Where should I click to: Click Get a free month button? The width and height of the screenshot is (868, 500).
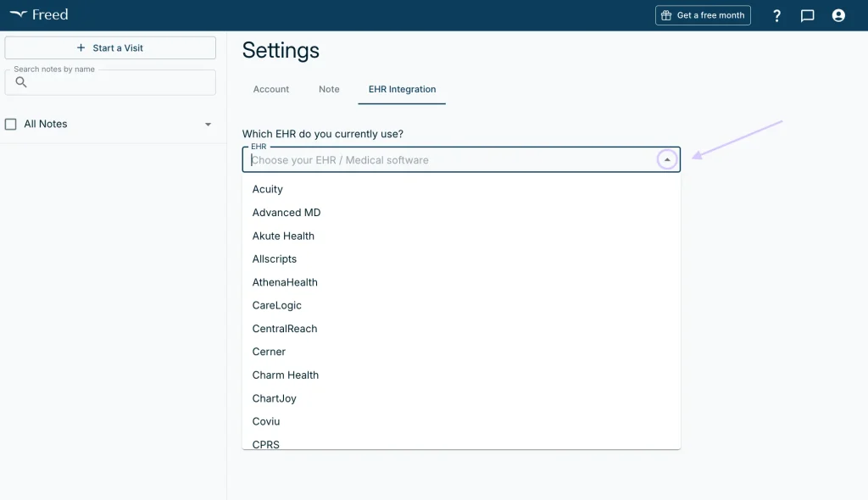[703, 15]
